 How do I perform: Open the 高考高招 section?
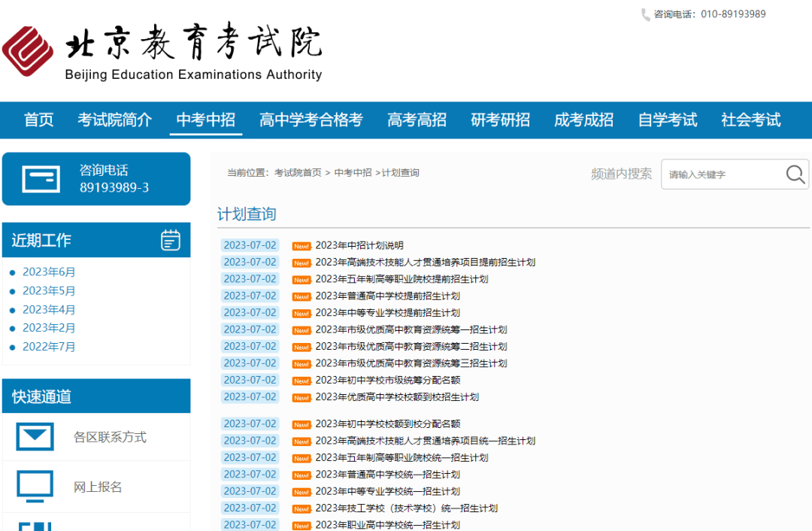[417, 120]
